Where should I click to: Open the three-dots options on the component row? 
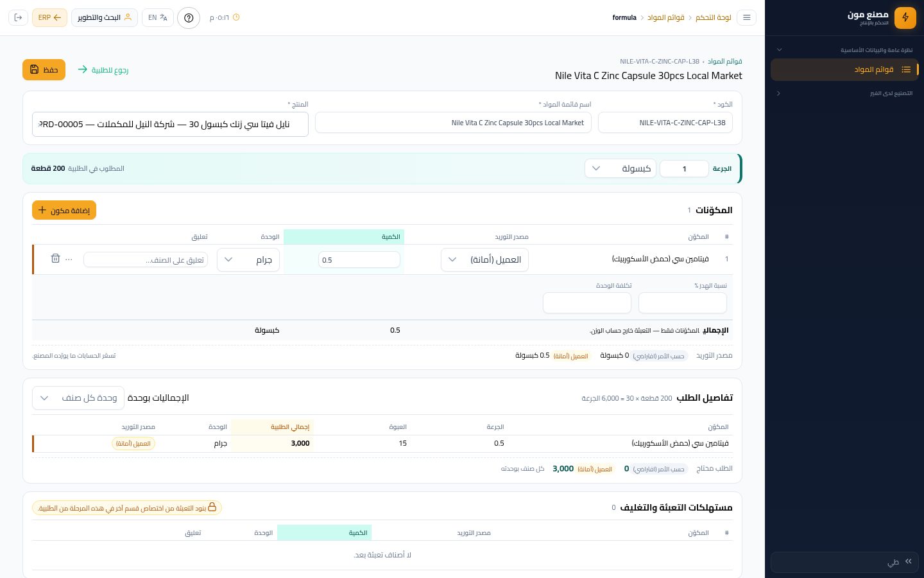[x=69, y=259]
